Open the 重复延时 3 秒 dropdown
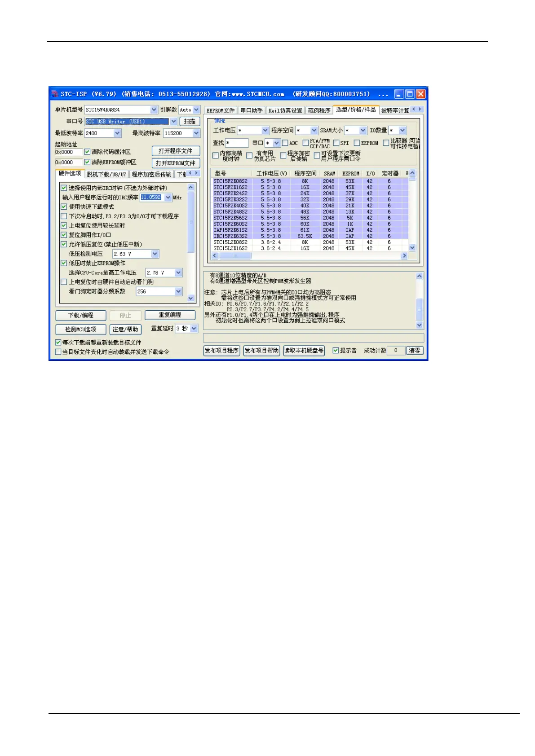 coord(194,329)
